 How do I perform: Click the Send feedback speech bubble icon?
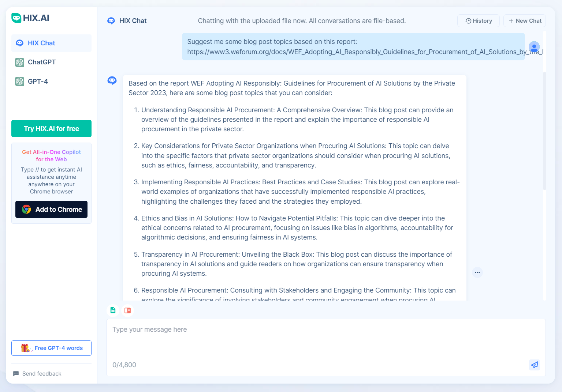point(16,374)
